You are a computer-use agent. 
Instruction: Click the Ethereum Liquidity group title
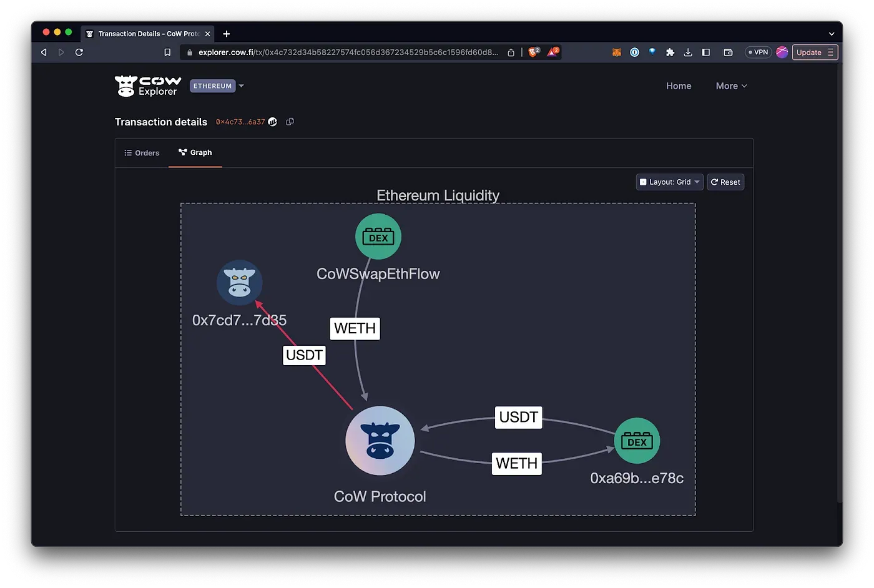point(438,195)
